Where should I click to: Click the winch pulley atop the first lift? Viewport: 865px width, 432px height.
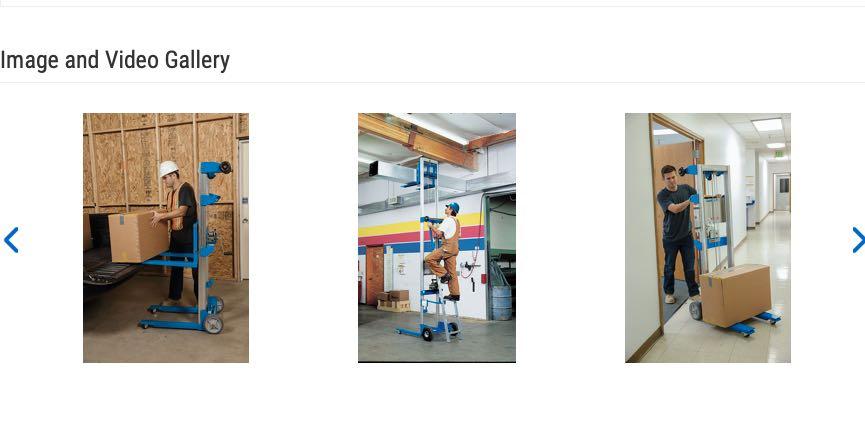pos(225,167)
